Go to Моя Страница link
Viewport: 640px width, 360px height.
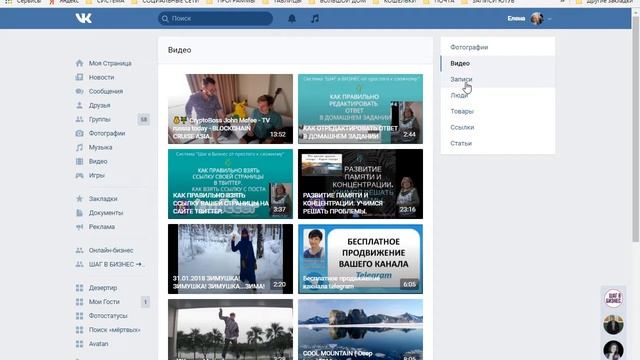coord(110,63)
